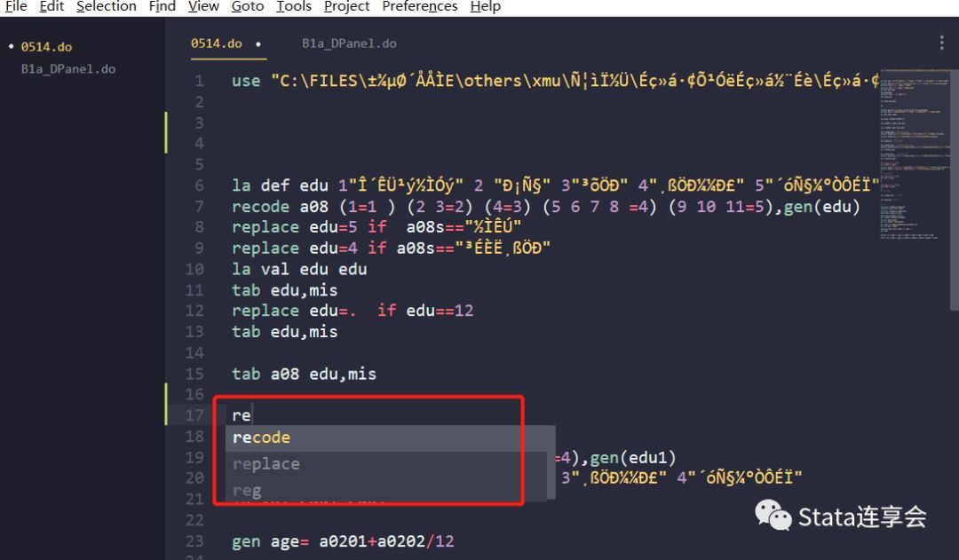Open the Goto menu

(x=247, y=7)
